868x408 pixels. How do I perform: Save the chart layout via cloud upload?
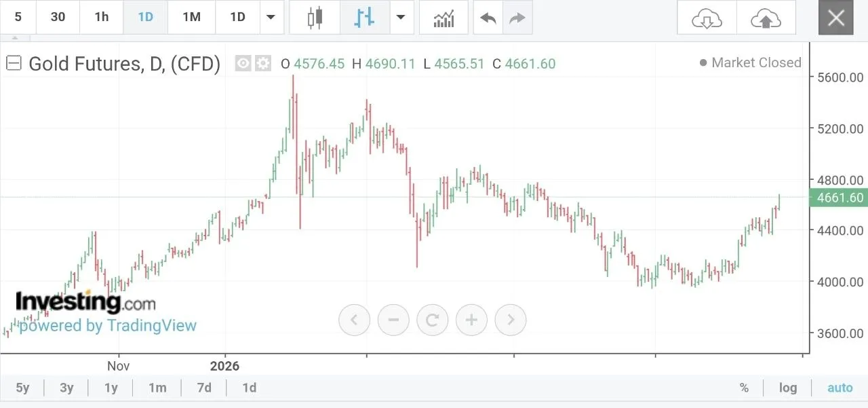(x=766, y=18)
